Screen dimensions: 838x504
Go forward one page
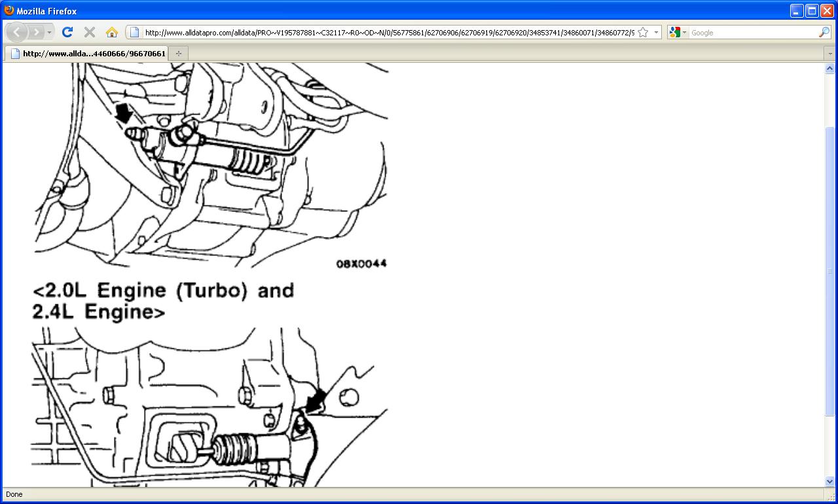click(x=36, y=32)
